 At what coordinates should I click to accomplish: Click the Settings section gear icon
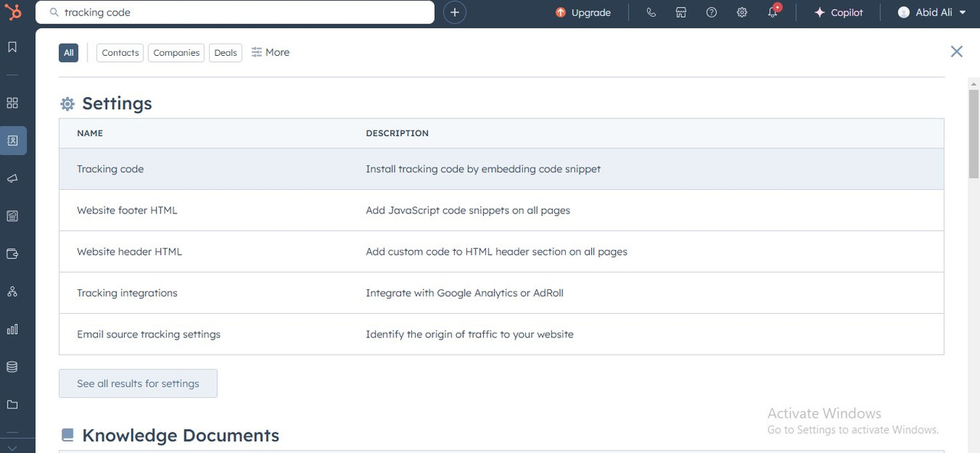67,104
